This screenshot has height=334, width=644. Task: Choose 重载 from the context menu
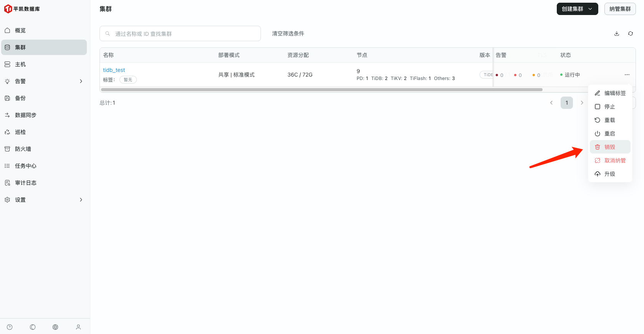610,120
